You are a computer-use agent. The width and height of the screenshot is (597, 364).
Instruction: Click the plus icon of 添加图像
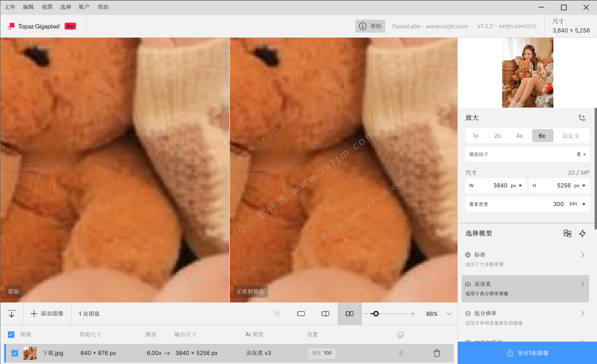pyautogui.click(x=34, y=314)
